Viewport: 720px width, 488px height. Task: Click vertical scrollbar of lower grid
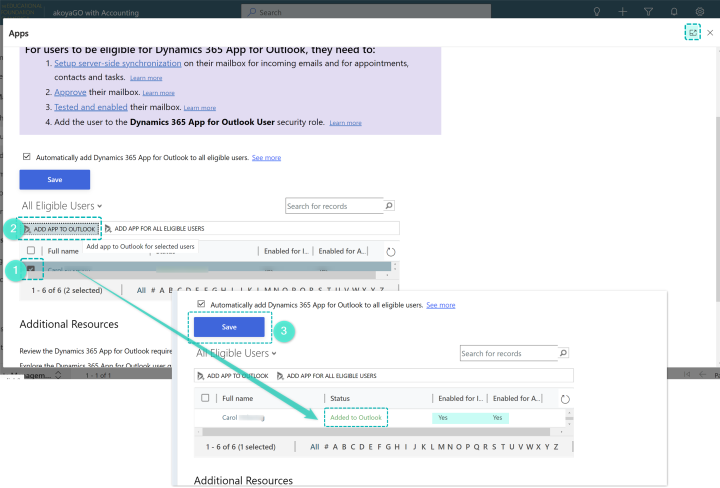point(569,418)
